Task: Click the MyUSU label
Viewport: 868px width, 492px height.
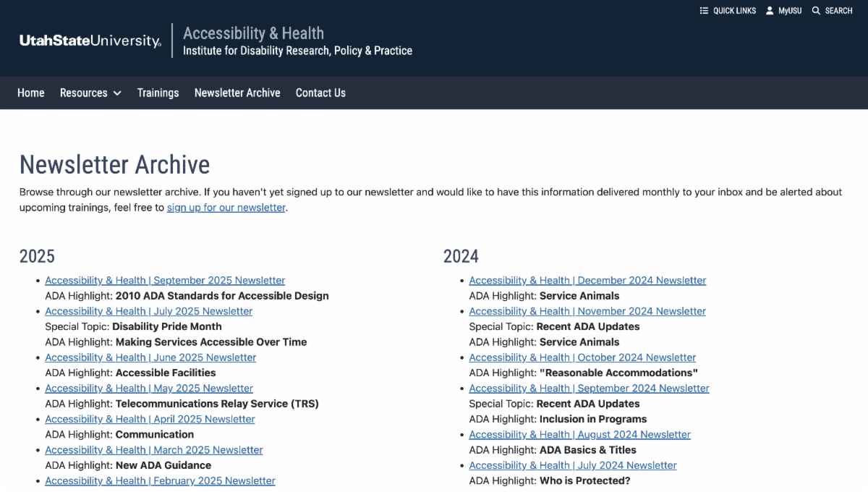Action: tap(790, 11)
